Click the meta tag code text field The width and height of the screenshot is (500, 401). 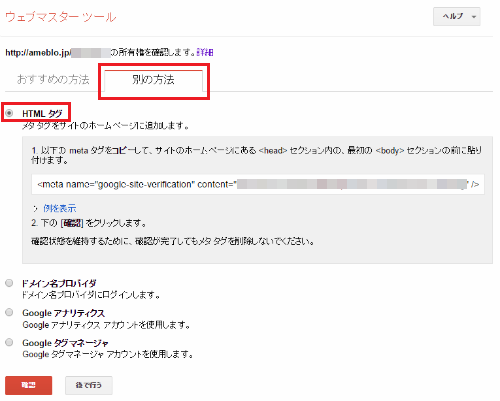[258, 184]
